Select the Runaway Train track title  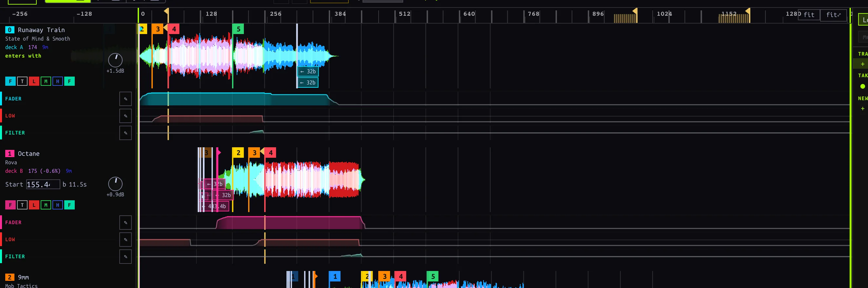point(41,30)
